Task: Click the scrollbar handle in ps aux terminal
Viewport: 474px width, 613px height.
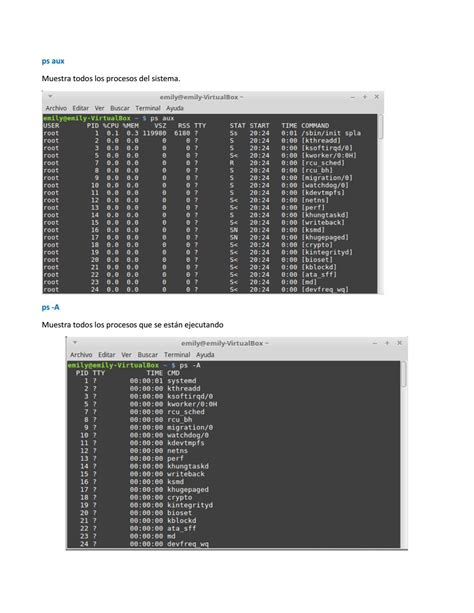Action: 381,127
